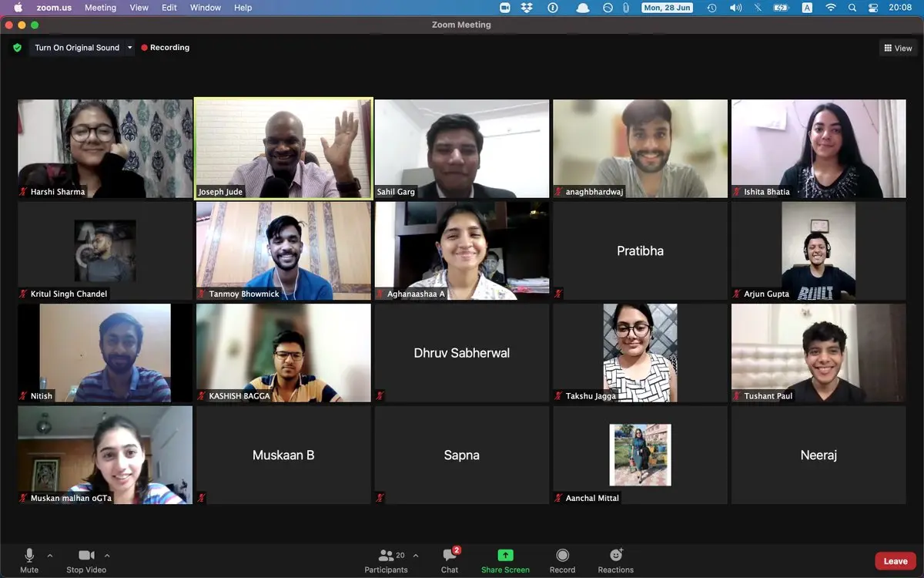Click the green encryption shield icon
Viewport: 924px width, 578px height.
pyautogui.click(x=17, y=48)
